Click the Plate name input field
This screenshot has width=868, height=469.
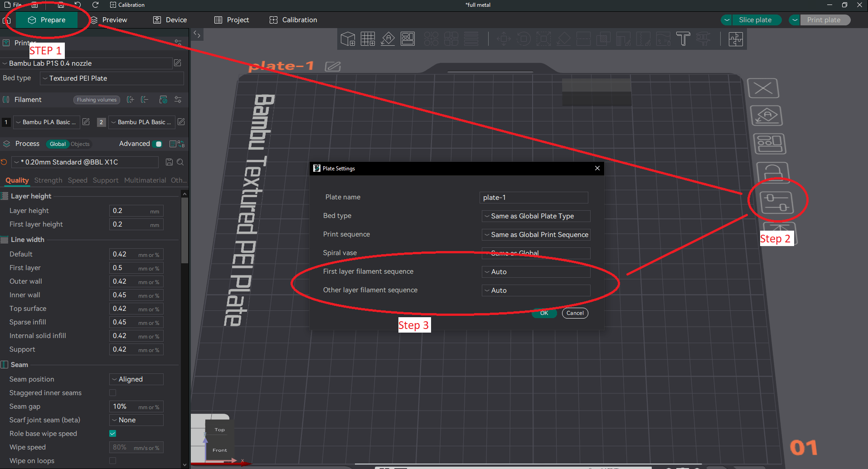(x=533, y=198)
